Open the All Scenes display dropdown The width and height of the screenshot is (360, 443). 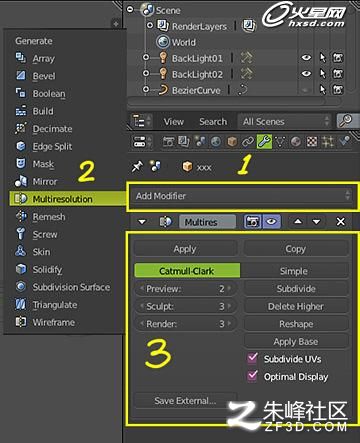(284, 121)
